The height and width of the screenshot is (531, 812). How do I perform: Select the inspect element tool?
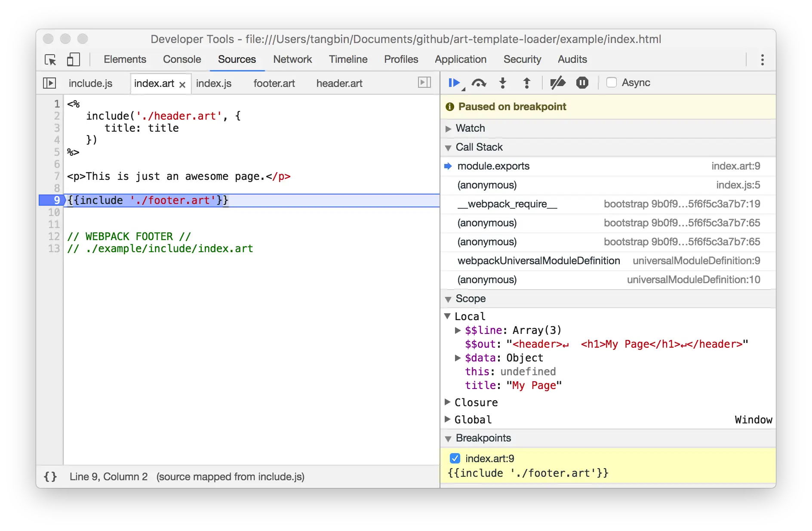coord(50,60)
